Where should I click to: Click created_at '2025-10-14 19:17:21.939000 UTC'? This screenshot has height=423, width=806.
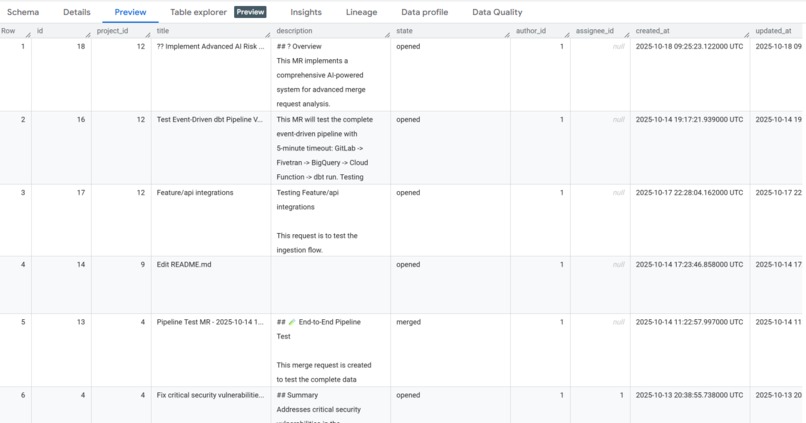point(689,119)
